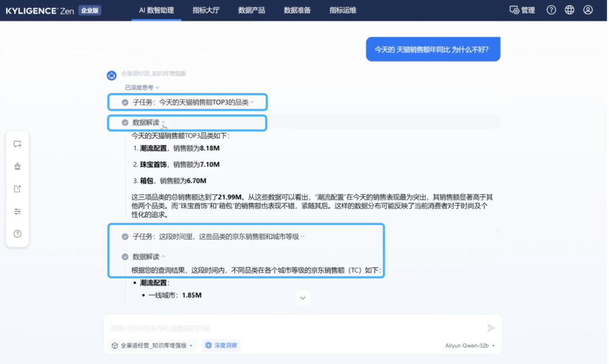Open the 指标大厅 tab
This screenshot has width=609, height=364.
[x=206, y=11]
